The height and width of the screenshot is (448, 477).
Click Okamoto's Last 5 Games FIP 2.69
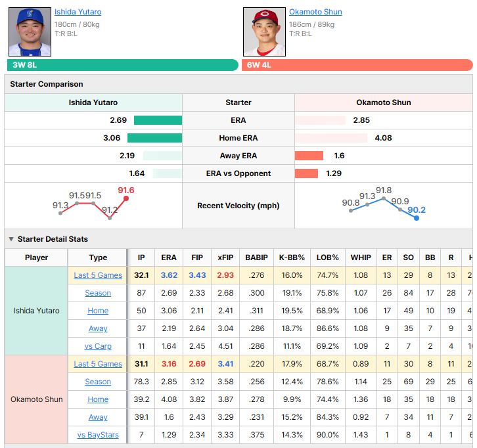[197, 364]
